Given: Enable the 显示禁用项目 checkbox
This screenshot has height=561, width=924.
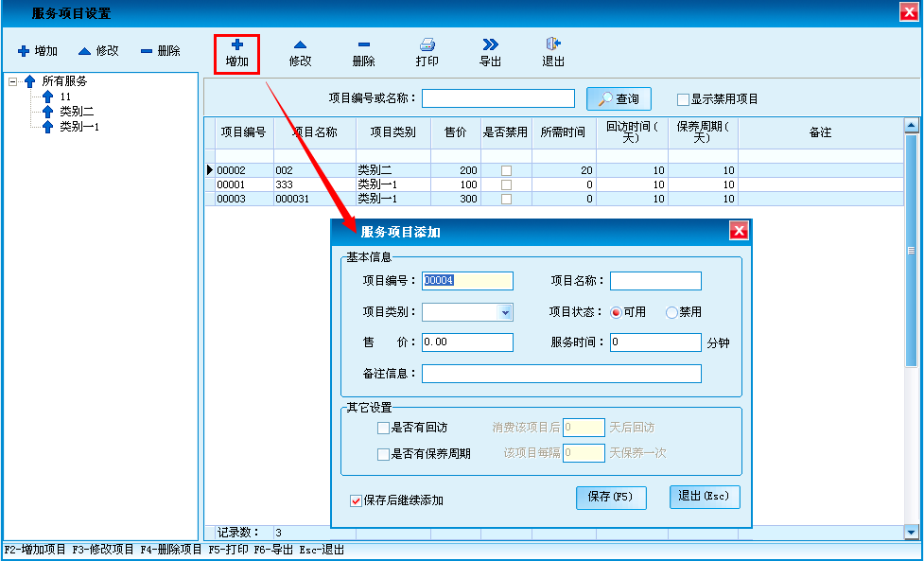Looking at the screenshot, I should [683, 99].
